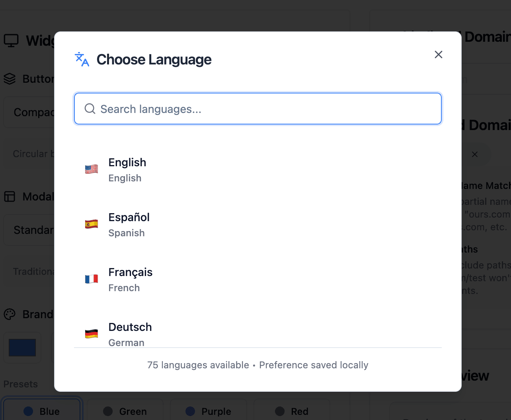Click the translate icon beside Choose Language

tap(82, 60)
